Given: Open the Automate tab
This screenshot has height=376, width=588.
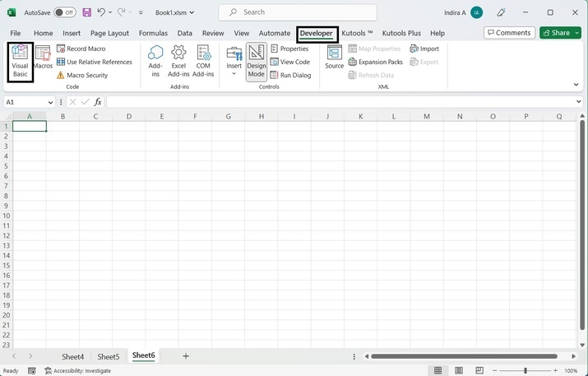Looking at the screenshot, I should 275,33.
